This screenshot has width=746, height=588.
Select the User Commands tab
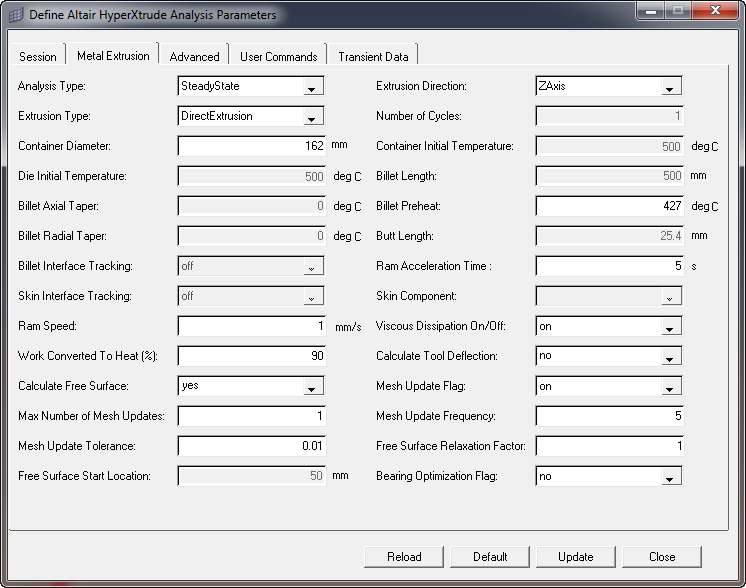(x=278, y=56)
